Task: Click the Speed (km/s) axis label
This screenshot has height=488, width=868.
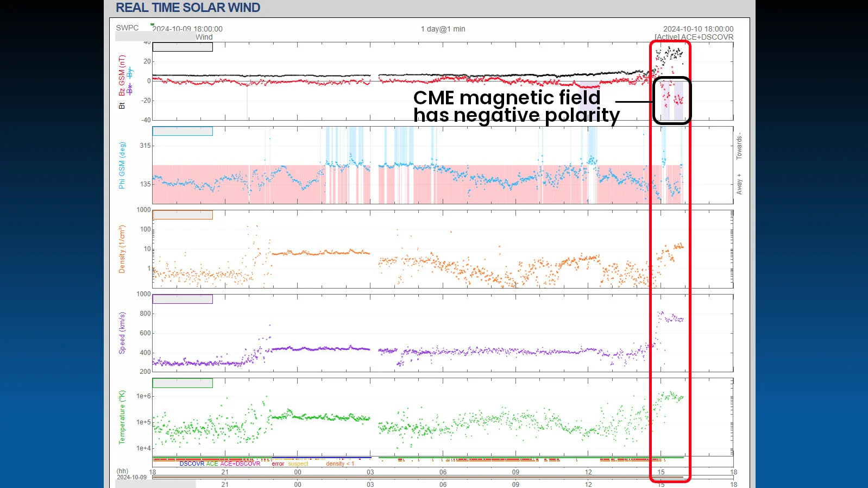Action: pos(122,333)
